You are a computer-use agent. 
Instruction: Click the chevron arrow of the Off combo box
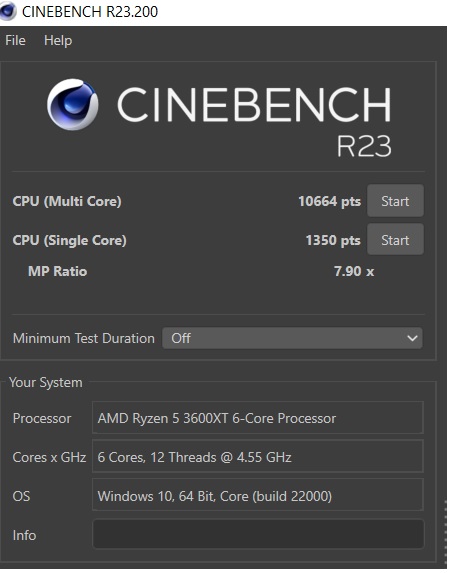[412, 338]
